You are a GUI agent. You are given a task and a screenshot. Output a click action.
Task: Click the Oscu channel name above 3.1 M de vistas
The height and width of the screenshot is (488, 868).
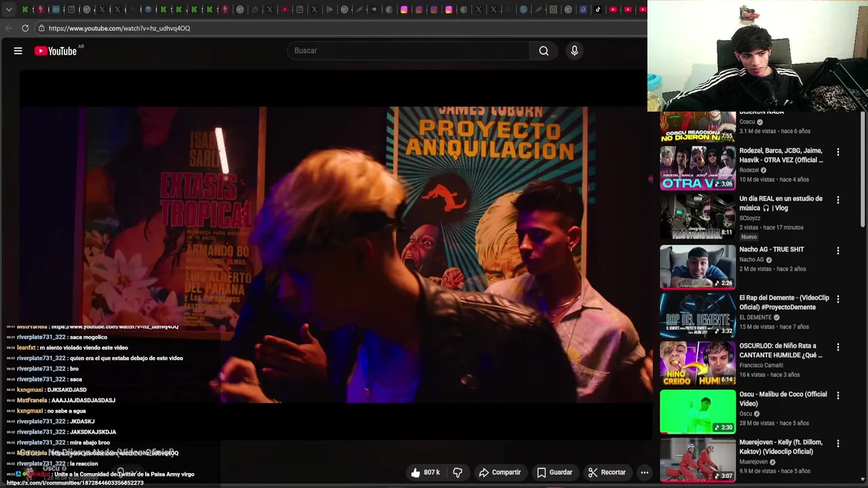[x=747, y=122]
